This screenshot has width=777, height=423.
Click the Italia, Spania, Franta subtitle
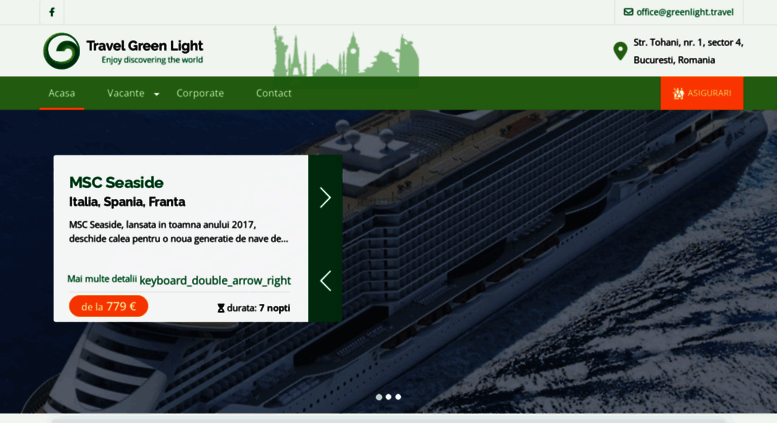[x=127, y=202]
